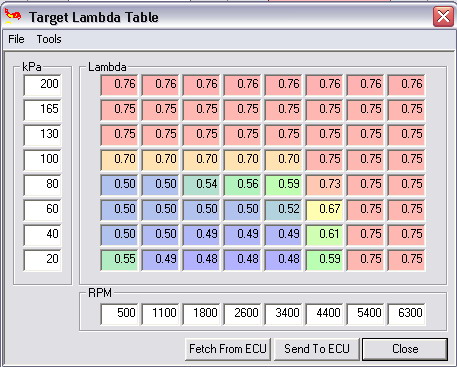This screenshot has height=367, width=457.
Task: Select the 1800 RPM axis field
Action: point(201,314)
